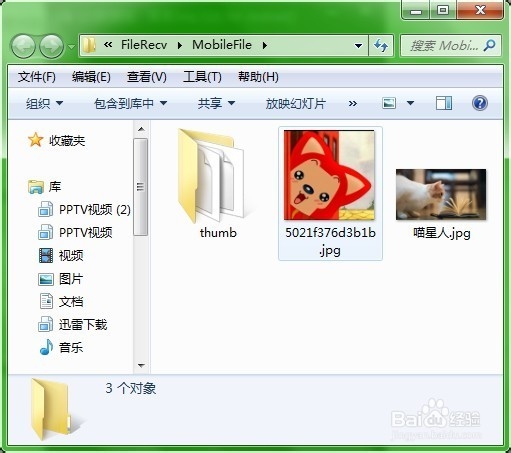Select the 迅雷下载 library
The height and width of the screenshot is (453, 511).
coord(83,325)
